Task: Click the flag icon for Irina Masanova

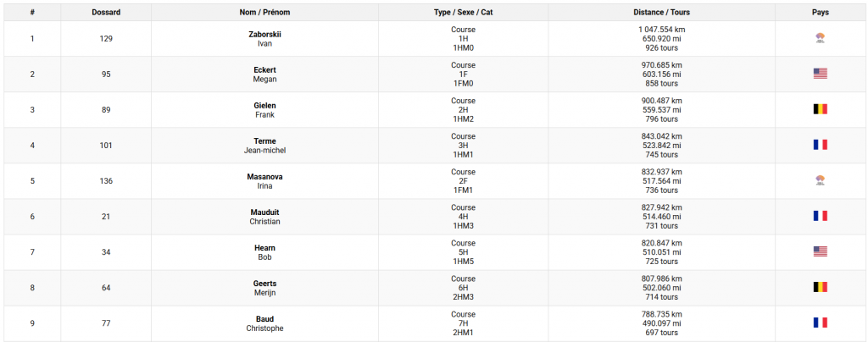Action: 820,180
